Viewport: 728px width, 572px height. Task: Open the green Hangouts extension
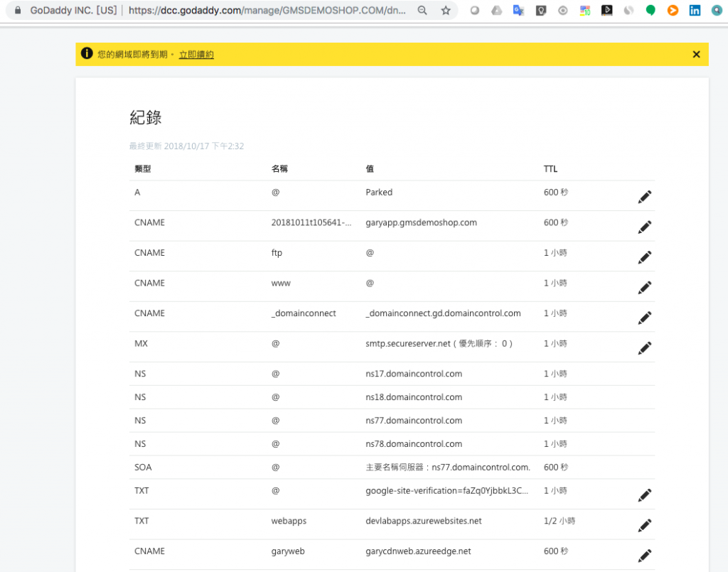pyautogui.click(x=651, y=10)
